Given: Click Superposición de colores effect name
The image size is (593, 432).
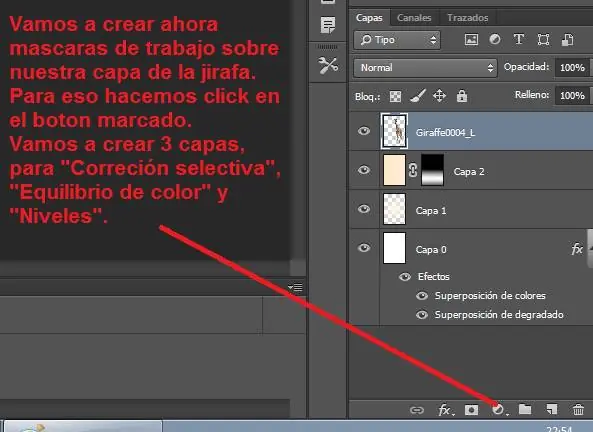Looking at the screenshot, I should [x=490, y=296].
